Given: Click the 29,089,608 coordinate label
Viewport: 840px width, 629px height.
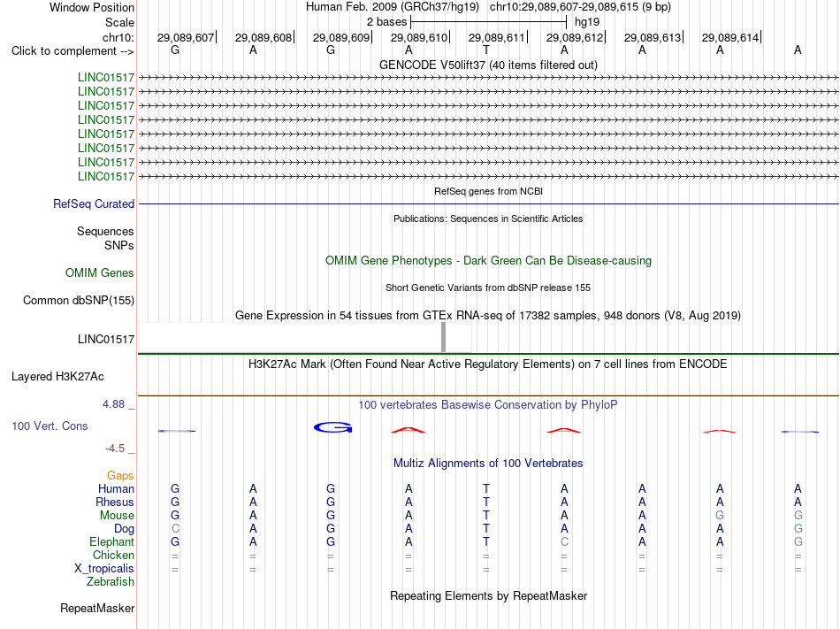Looking at the screenshot, I should pyautogui.click(x=263, y=37).
